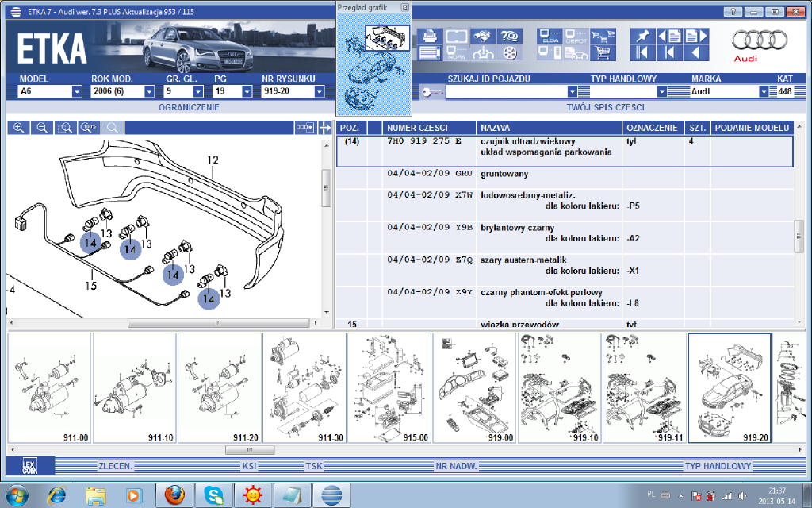
Task: Click the single left arrow icon
Action: tap(696, 53)
